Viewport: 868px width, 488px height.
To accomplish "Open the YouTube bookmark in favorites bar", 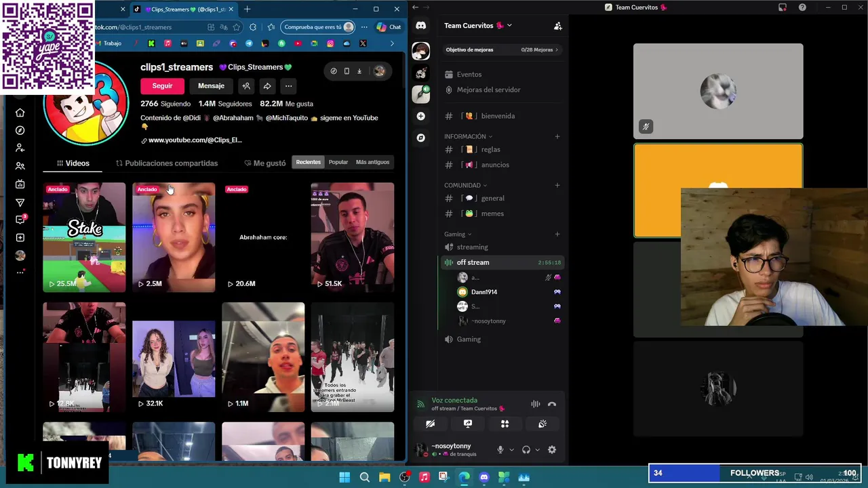I will (298, 43).
